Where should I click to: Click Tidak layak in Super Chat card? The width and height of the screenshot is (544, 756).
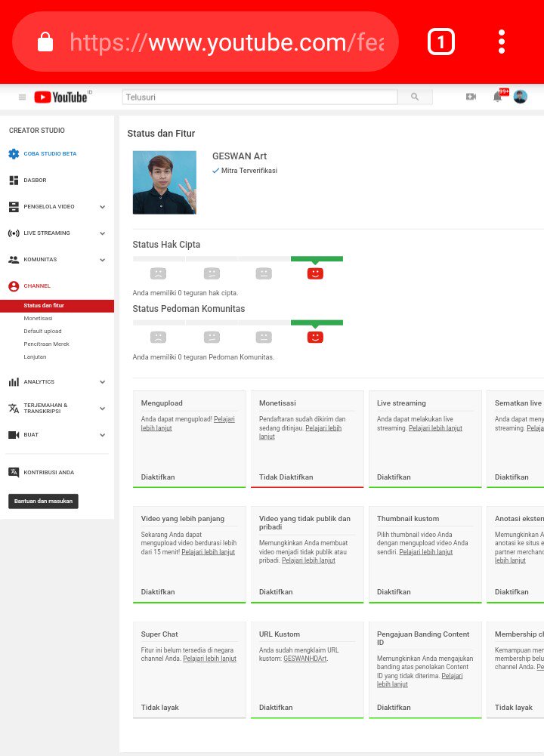[x=159, y=708]
